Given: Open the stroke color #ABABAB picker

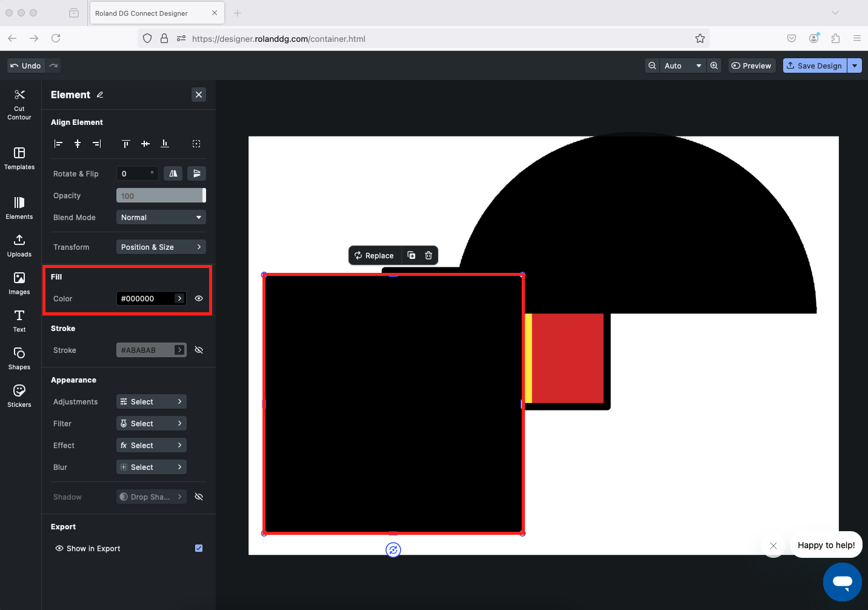Looking at the screenshot, I should [x=151, y=350].
